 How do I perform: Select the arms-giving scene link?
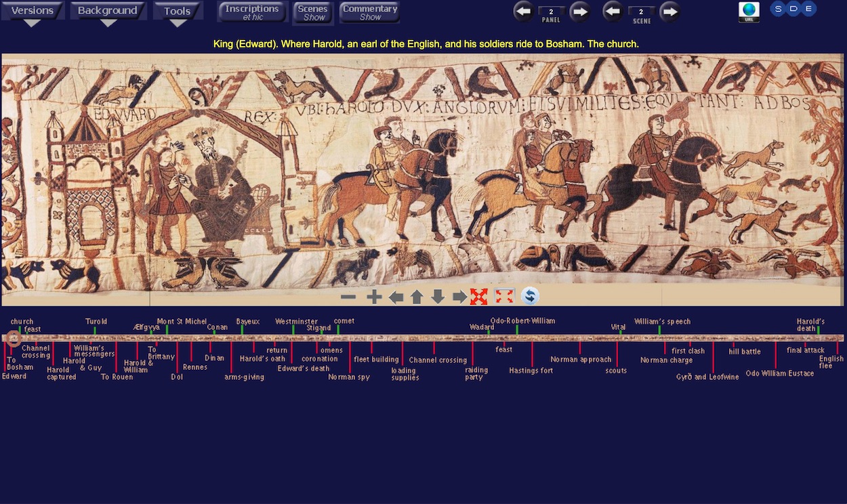click(x=245, y=377)
